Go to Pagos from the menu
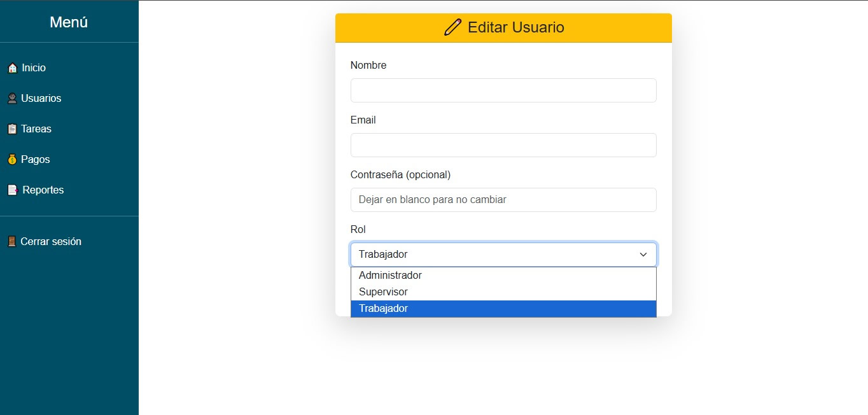This screenshot has height=415, width=868. [35, 159]
